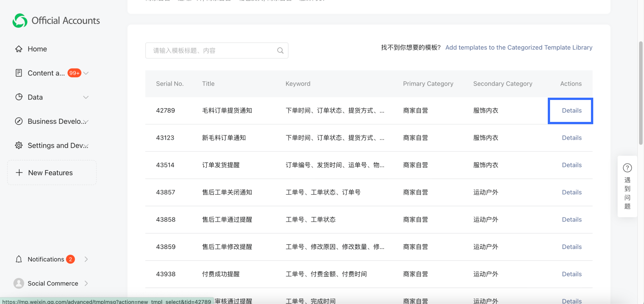The height and width of the screenshot is (304, 644).
Task: Click the Official Accounts logo icon
Action: 20,21
